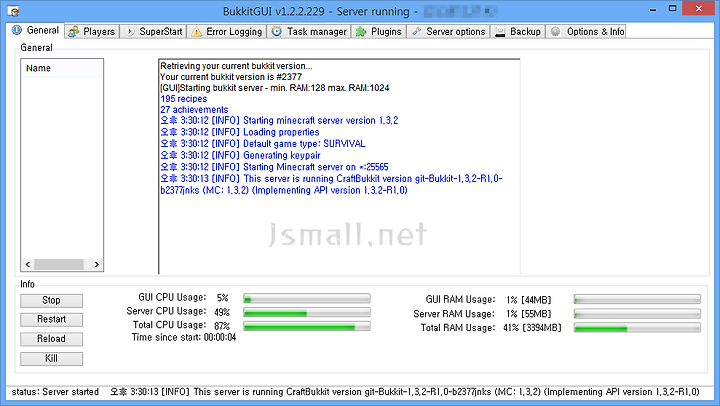Screen dimensions: 720x406
Task: Click the Total CPU Usage progress bar
Action: [x=307, y=327]
